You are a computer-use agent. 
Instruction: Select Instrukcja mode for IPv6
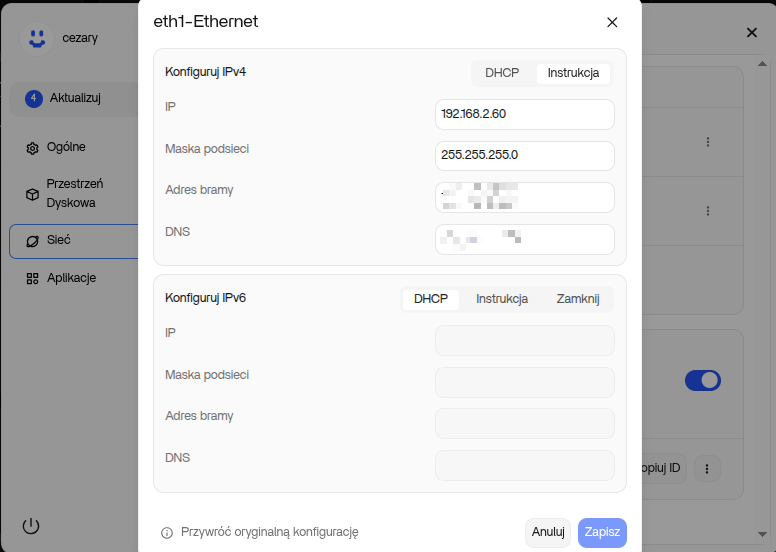[x=502, y=299]
